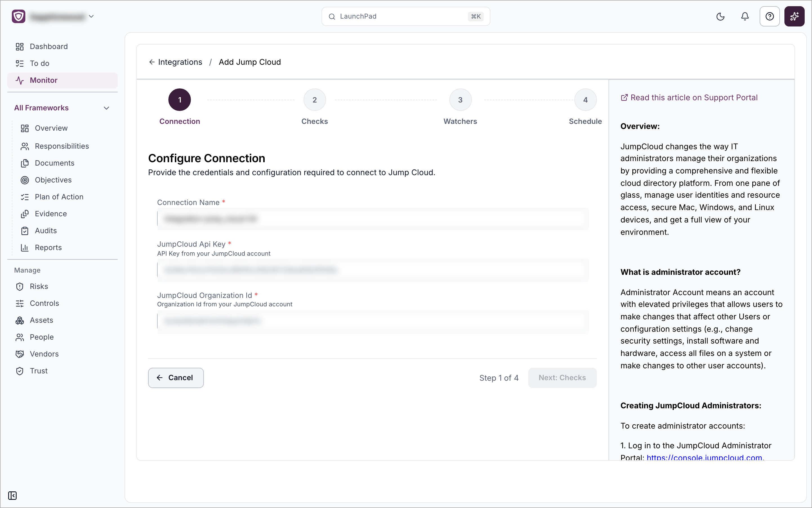Open Dashboard in the sidebar
This screenshot has width=812, height=508.
pyautogui.click(x=63, y=46)
